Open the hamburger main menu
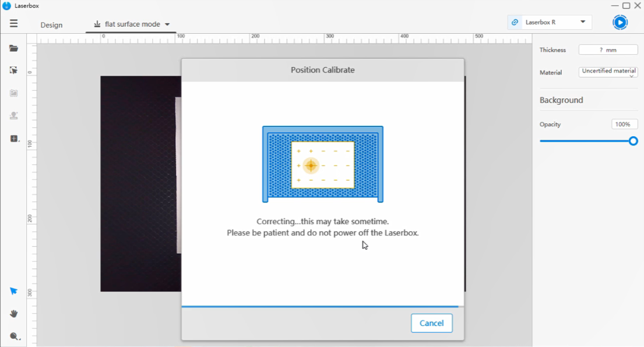 (x=13, y=23)
